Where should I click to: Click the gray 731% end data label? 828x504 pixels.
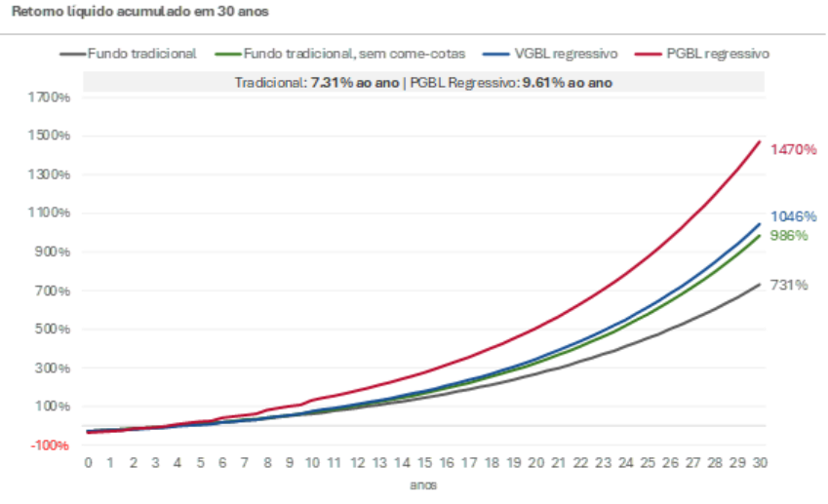pos(790,285)
